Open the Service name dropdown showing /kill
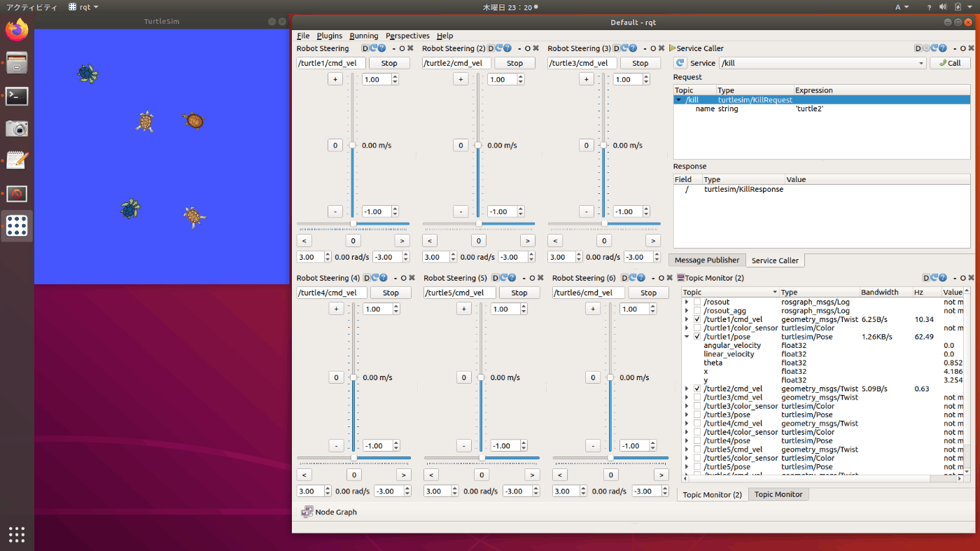Image resolution: width=980 pixels, height=551 pixels. [822, 63]
